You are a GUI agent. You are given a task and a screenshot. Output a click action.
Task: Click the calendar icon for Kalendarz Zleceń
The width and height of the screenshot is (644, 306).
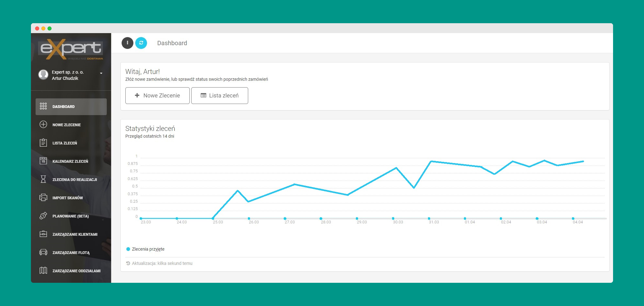[x=43, y=161]
